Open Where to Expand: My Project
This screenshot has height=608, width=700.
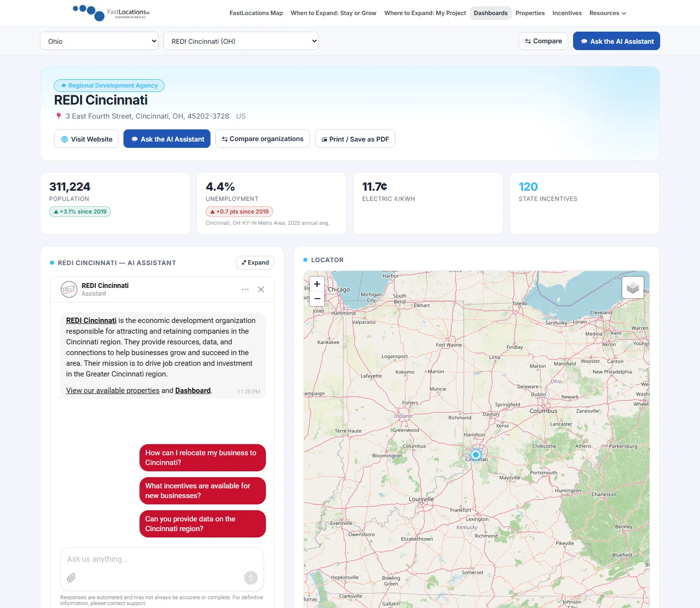tap(425, 13)
